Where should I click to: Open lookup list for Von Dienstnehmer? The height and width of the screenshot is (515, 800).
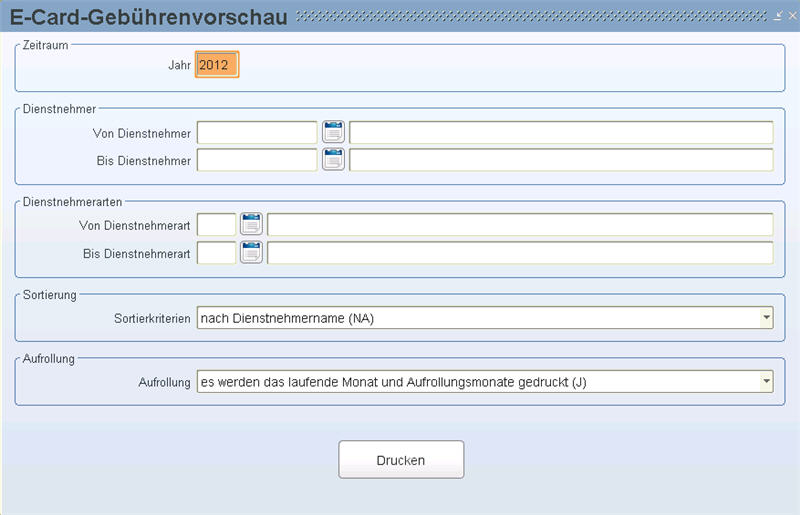pyautogui.click(x=333, y=132)
